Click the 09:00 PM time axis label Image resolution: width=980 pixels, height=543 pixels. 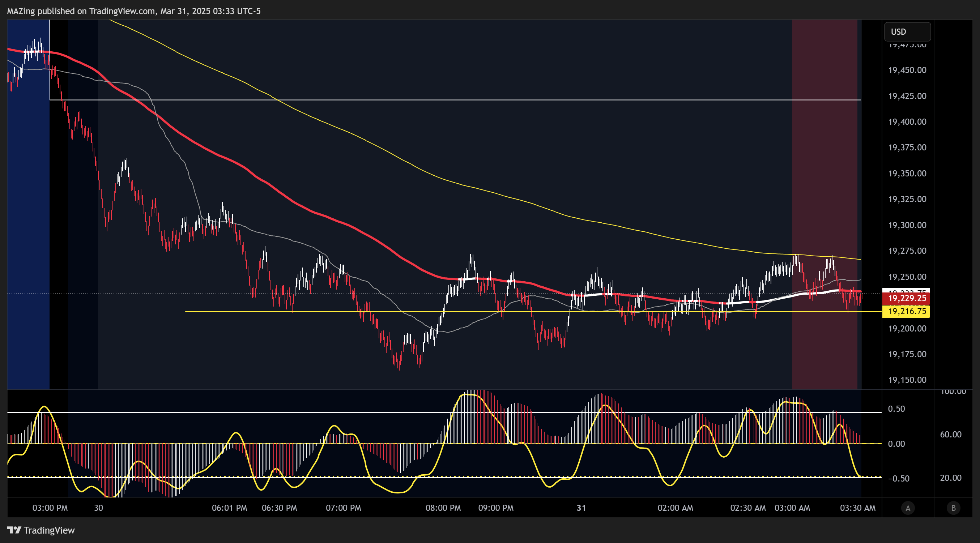click(496, 508)
